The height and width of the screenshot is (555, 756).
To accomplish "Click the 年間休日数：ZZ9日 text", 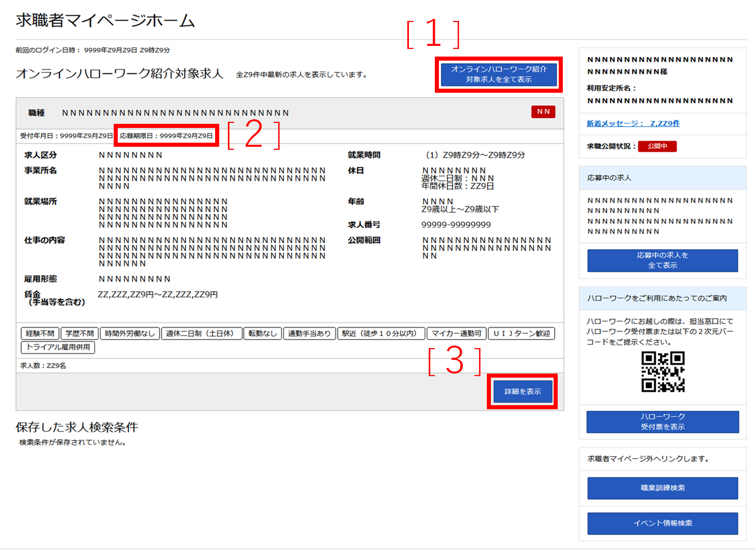I will pyautogui.click(x=457, y=187).
